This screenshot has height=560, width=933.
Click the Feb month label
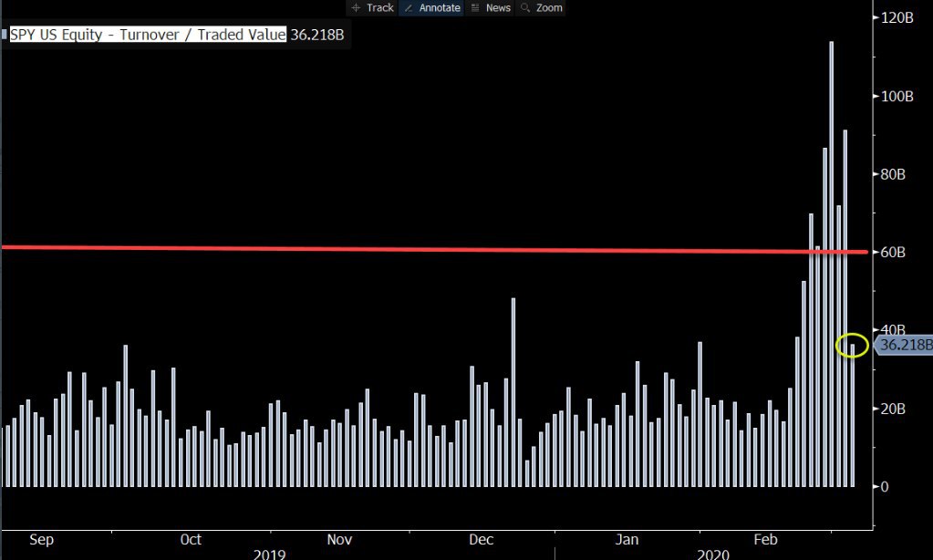(765, 540)
